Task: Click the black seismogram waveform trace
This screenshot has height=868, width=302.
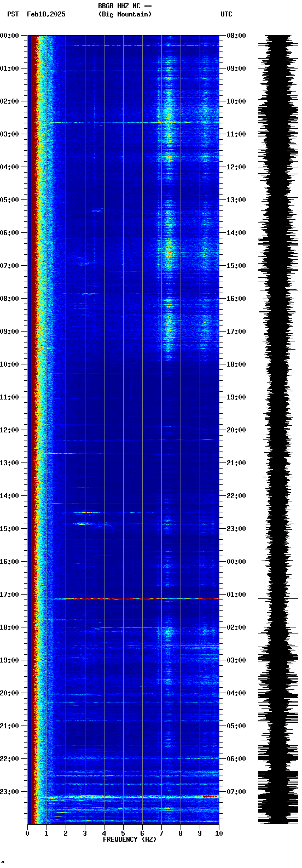Action: click(278, 430)
